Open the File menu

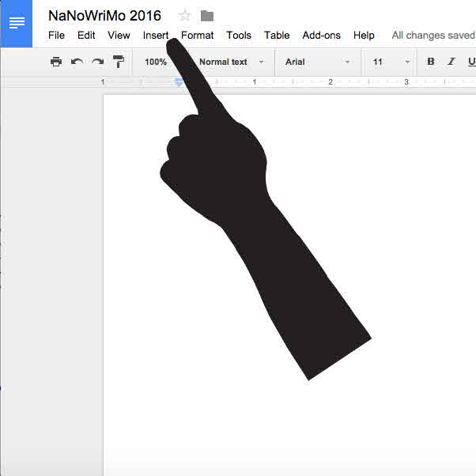pos(56,36)
